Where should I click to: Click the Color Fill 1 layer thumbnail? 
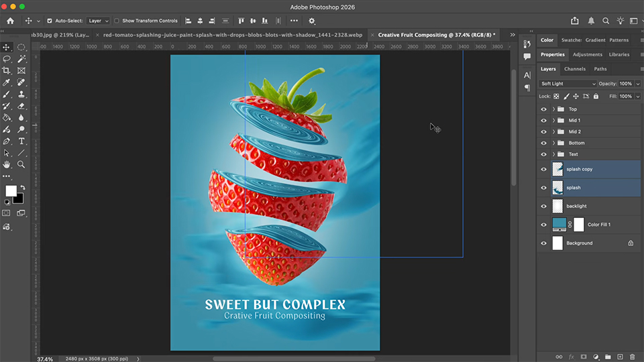coord(559,225)
